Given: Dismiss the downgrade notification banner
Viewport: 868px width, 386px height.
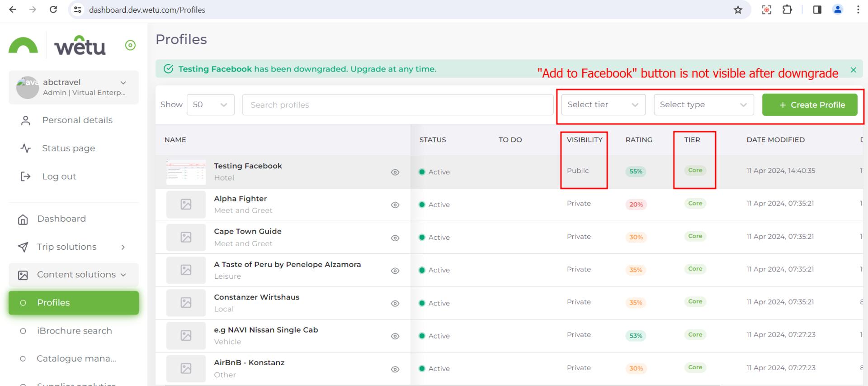Looking at the screenshot, I should [x=853, y=70].
